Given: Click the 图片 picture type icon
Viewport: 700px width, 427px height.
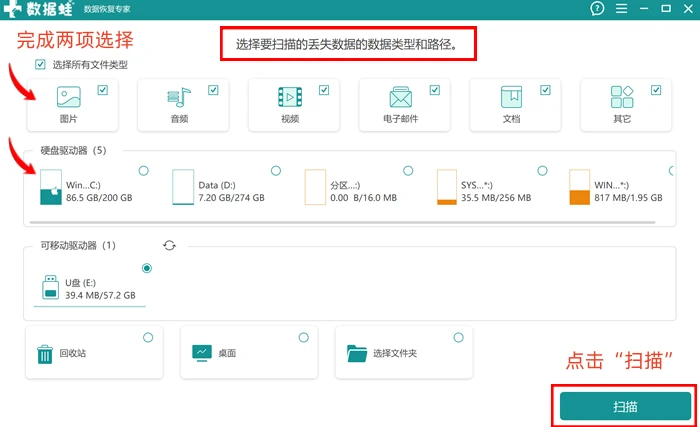Looking at the screenshot, I should pyautogui.click(x=69, y=97).
